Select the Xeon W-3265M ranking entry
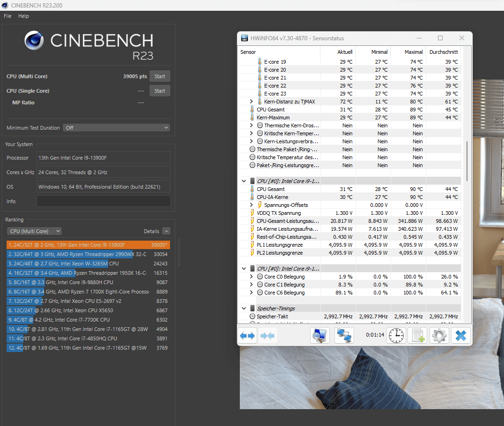 pyautogui.click(x=88, y=263)
